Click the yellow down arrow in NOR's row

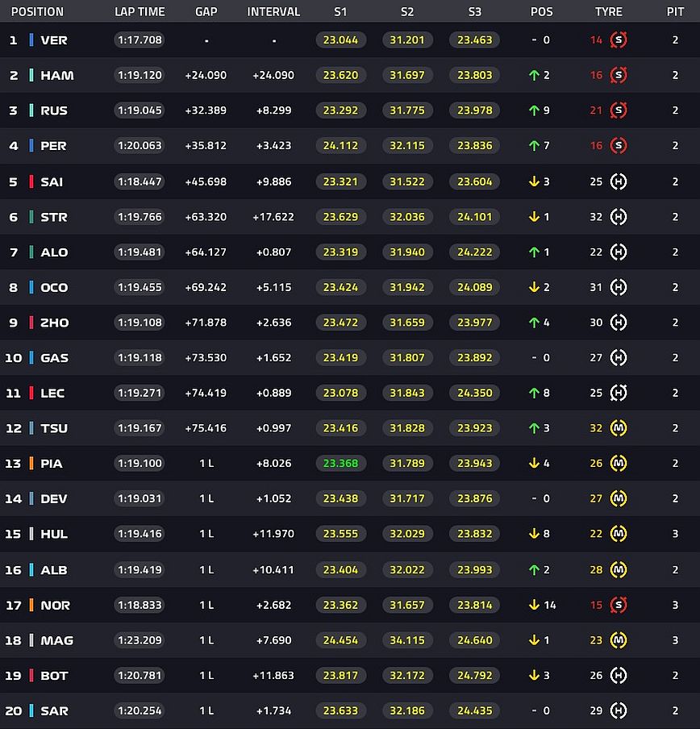533,605
